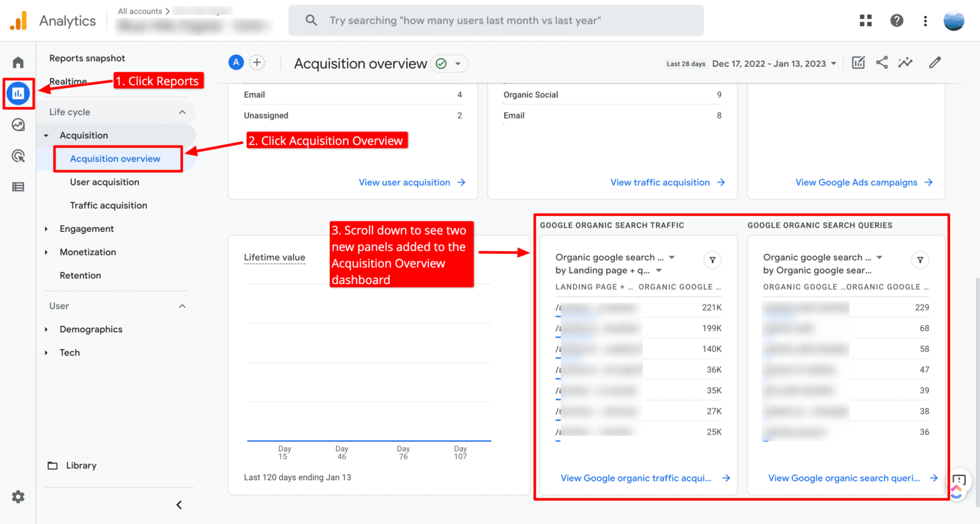980x524 pixels.
Task: Open the Explore workspace icon
Action: [x=18, y=125]
